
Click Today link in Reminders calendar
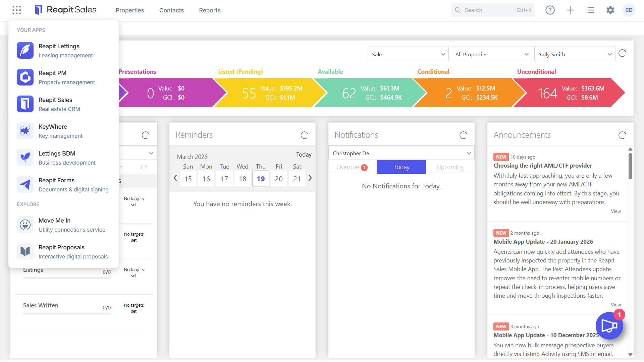click(x=304, y=155)
